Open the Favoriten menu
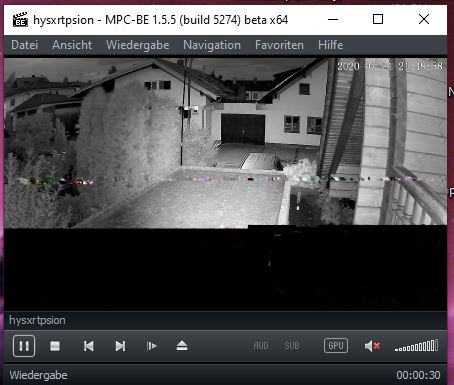 [279, 45]
